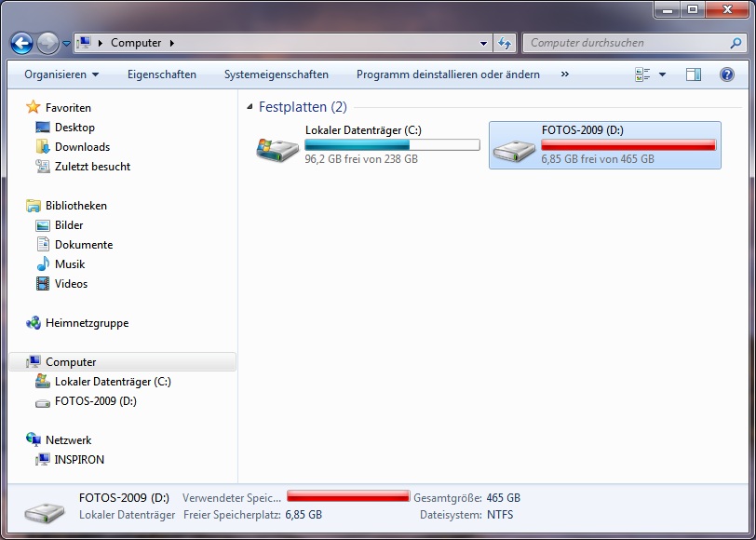This screenshot has height=540, width=756.
Task: Select INSPIRON under Netzwerk
Action: [79, 460]
